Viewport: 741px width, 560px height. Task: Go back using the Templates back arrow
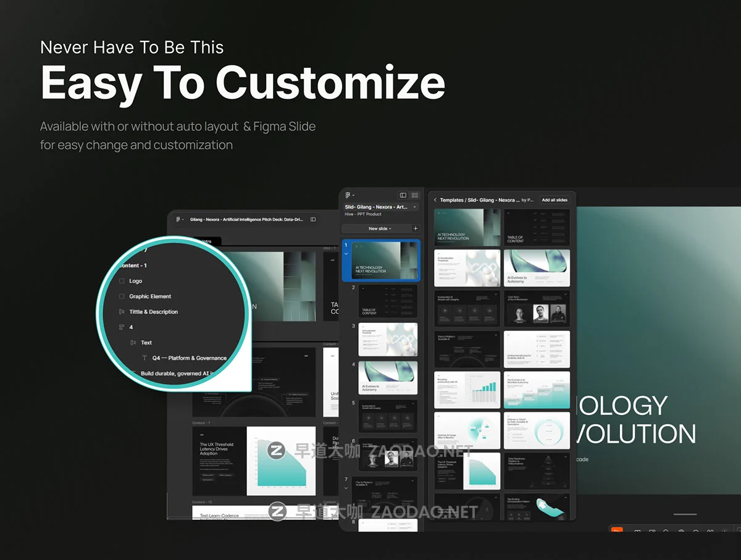point(435,200)
